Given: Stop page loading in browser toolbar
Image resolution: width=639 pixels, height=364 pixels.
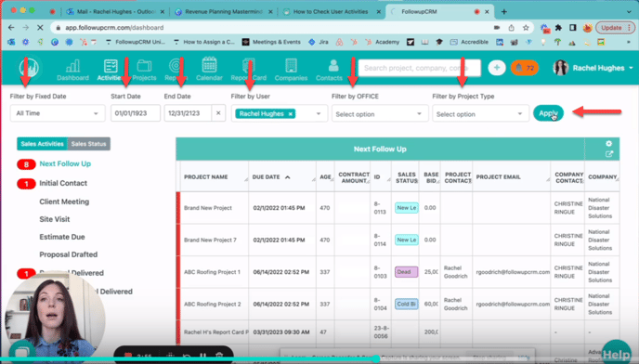Looking at the screenshot, I should [x=40, y=27].
